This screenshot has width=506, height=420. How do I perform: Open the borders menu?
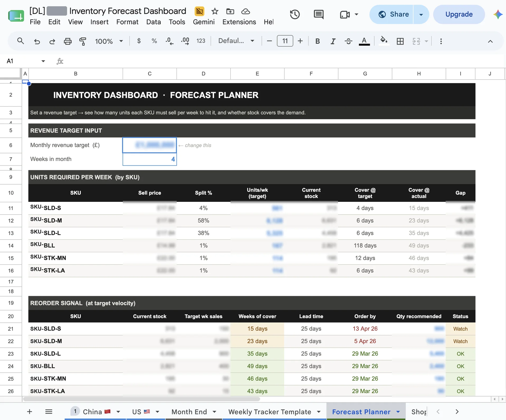400,41
